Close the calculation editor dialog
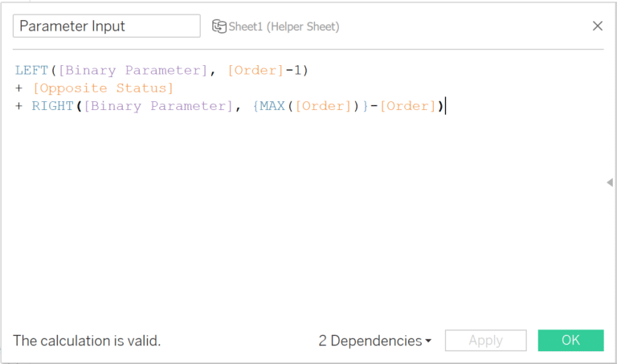617x364 pixels. click(597, 26)
